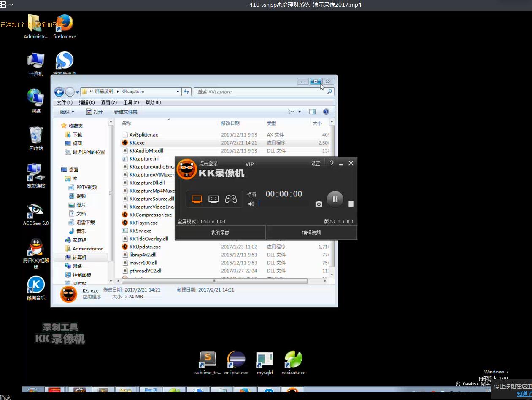Open the 查看(V) menu

pyautogui.click(x=109, y=102)
